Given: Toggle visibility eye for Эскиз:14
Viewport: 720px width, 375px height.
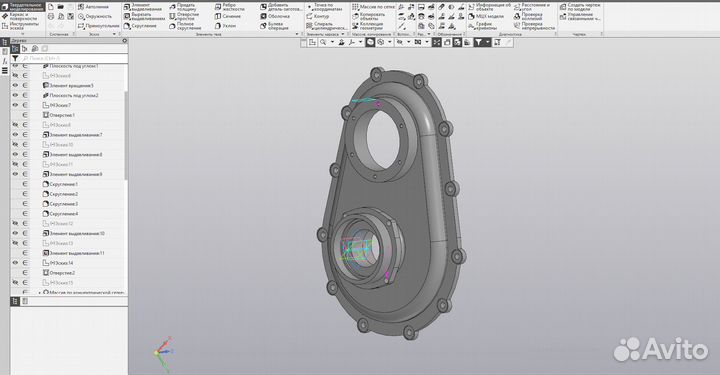Looking at the screenshot, I should click(x=15, y=263).
